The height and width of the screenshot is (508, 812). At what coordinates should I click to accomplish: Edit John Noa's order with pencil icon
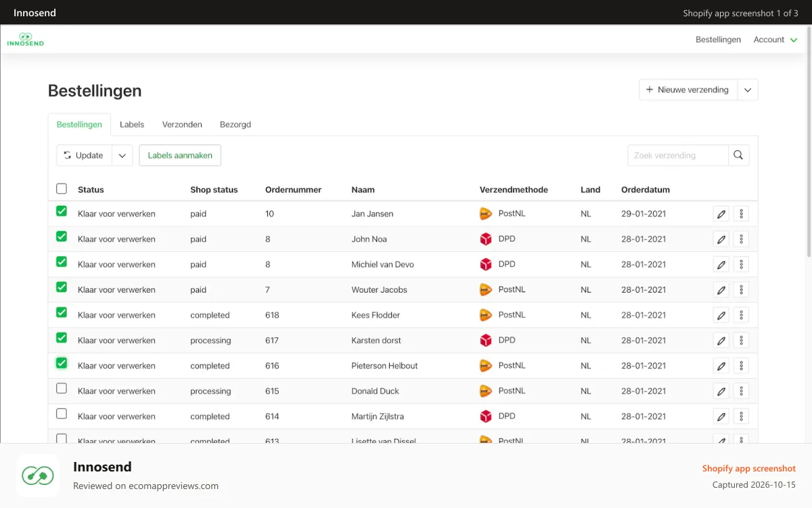[x=721, y=239]
